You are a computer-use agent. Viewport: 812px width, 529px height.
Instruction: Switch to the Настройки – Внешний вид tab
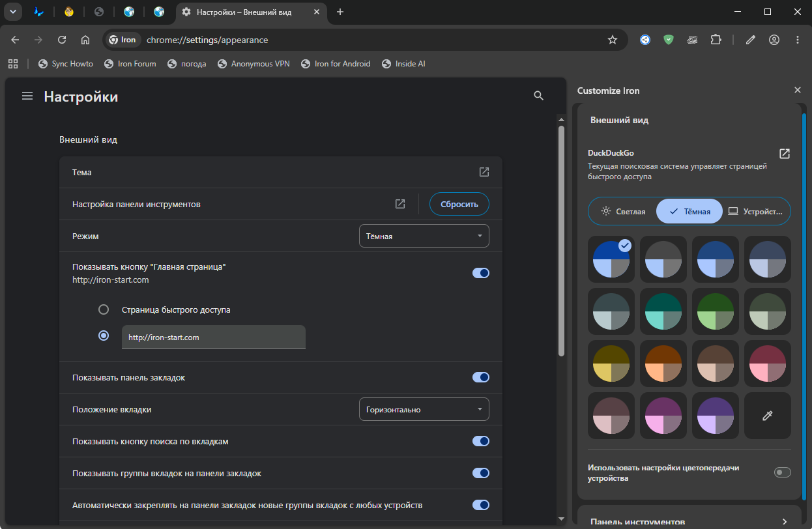tap(251, 12)
